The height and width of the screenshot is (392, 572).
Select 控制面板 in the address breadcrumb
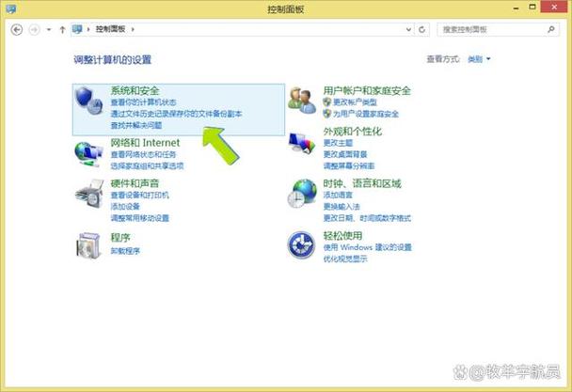(113, 30)
